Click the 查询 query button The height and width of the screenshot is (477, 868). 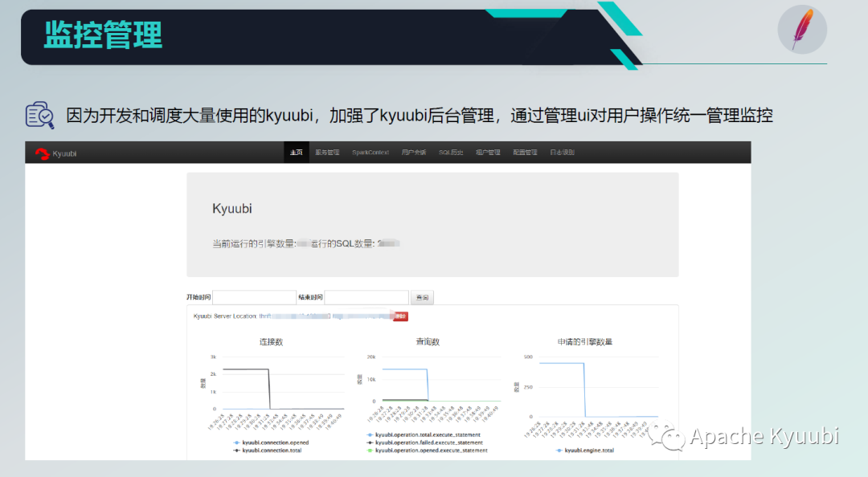click(422, 297)
